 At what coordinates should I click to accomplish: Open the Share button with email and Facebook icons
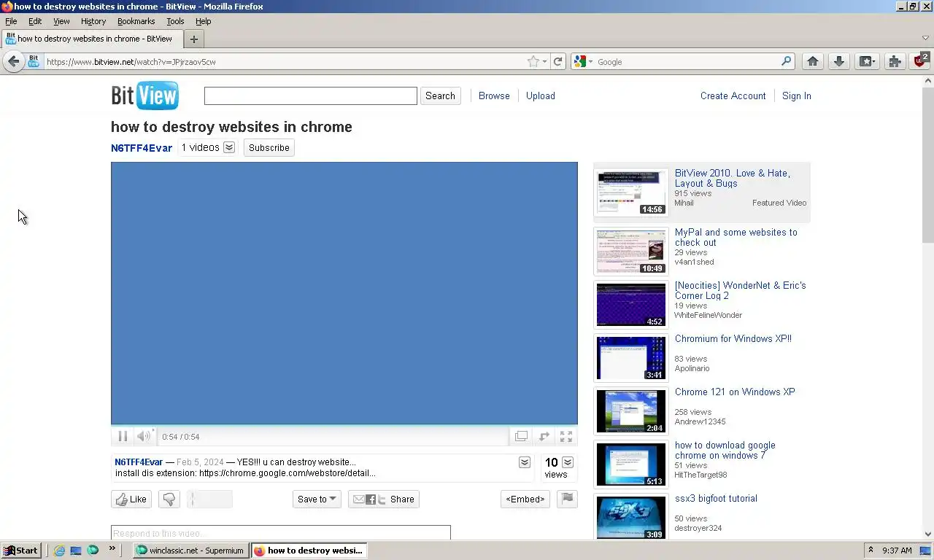(x=384, y=499)
